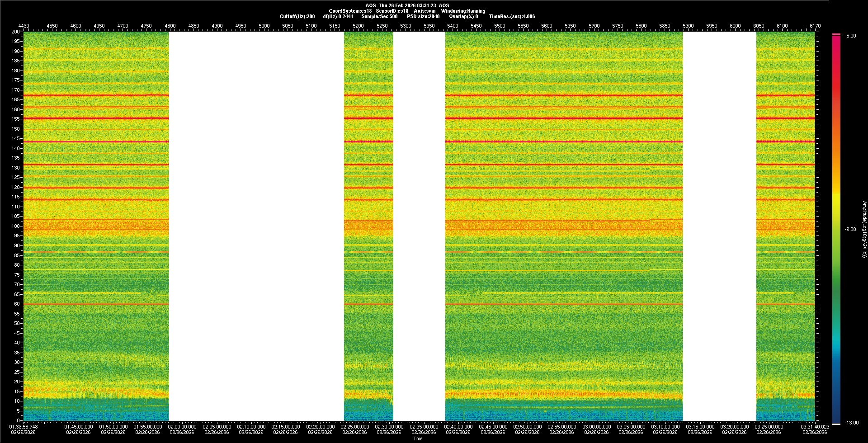The width and height of the screenshot is (868, 443).
Task: Click the Time label below the axis
Action: [418, 438]
